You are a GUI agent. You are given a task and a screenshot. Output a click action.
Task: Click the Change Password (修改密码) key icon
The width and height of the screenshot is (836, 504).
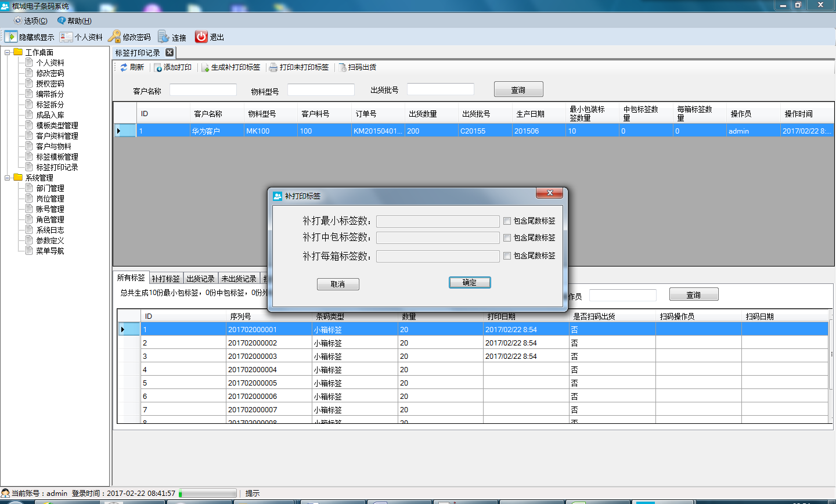pos(114,37)
